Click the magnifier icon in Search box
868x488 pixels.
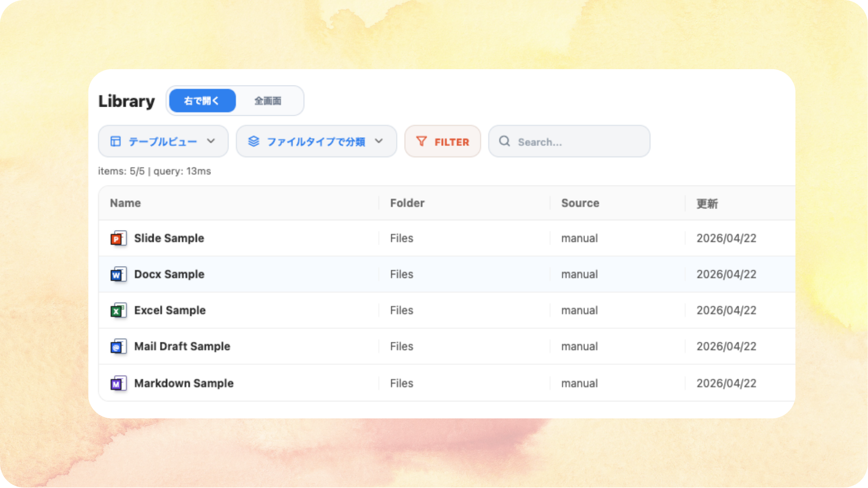tap(504, 141)
